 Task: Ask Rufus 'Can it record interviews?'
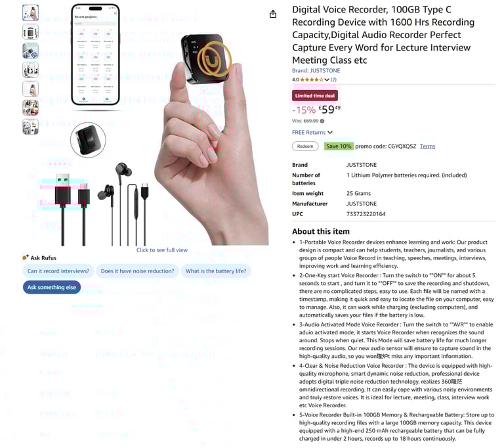pyautogui.click(x=58, y=271)
